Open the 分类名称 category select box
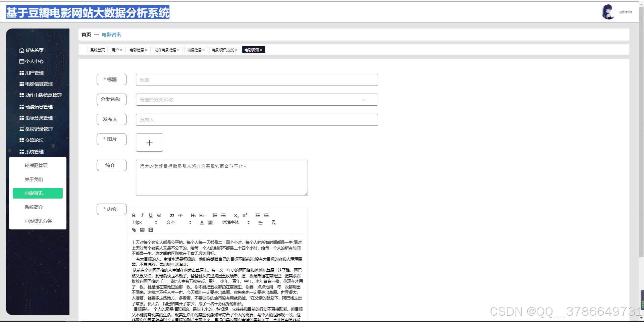The image size is (644, 322). pyautogui.click(x=257, y=100)
